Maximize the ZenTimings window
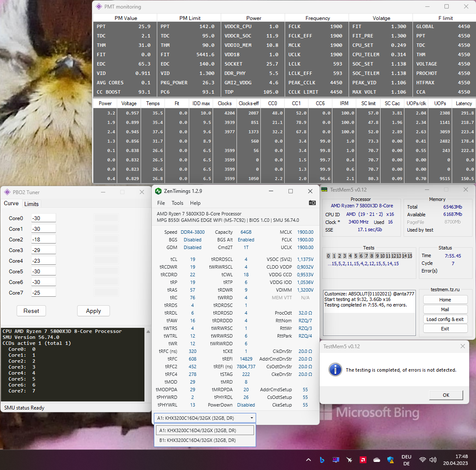Viewport: 476px width, 470px height. pyautogui.click(x=291, y=191)
